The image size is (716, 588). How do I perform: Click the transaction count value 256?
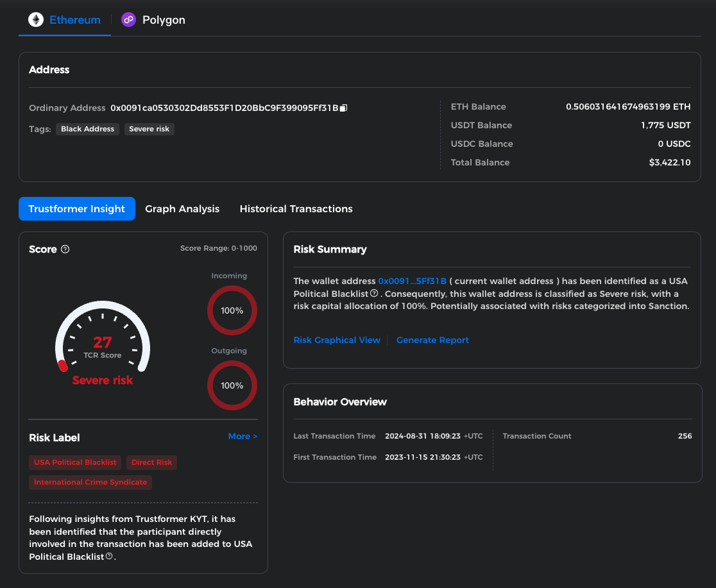(685, 436)
